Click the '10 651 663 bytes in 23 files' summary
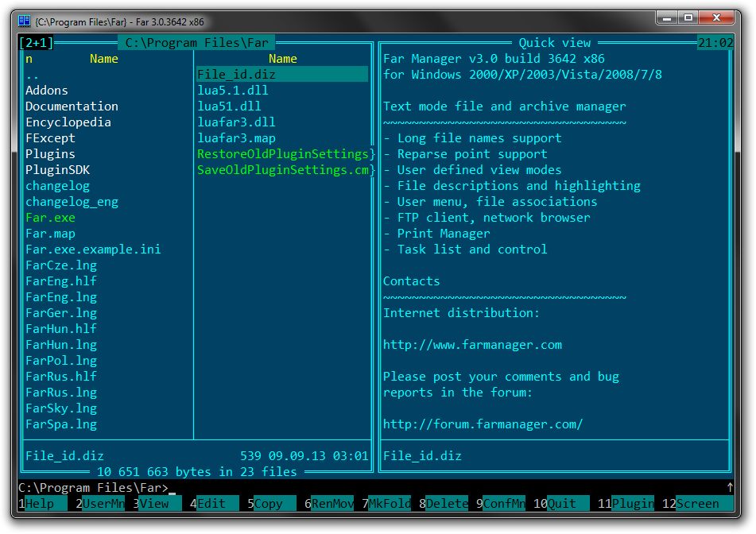 tap(196, 472)
